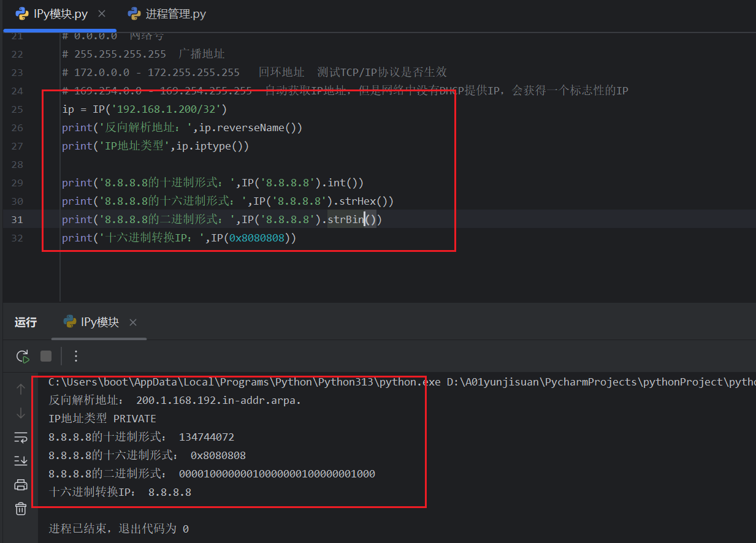This screenshot has height=543, width=756.
Task: Close the IPy模块 console tab
Action: click(133, 321)
